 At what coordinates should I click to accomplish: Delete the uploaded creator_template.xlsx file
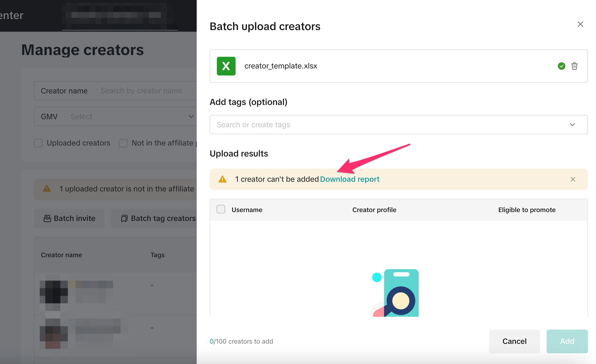coord(575,66)
